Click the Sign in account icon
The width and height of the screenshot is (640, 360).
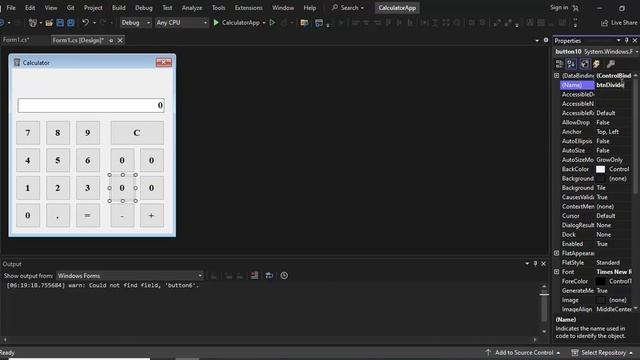pyautogui.click(x=576, y=8)
